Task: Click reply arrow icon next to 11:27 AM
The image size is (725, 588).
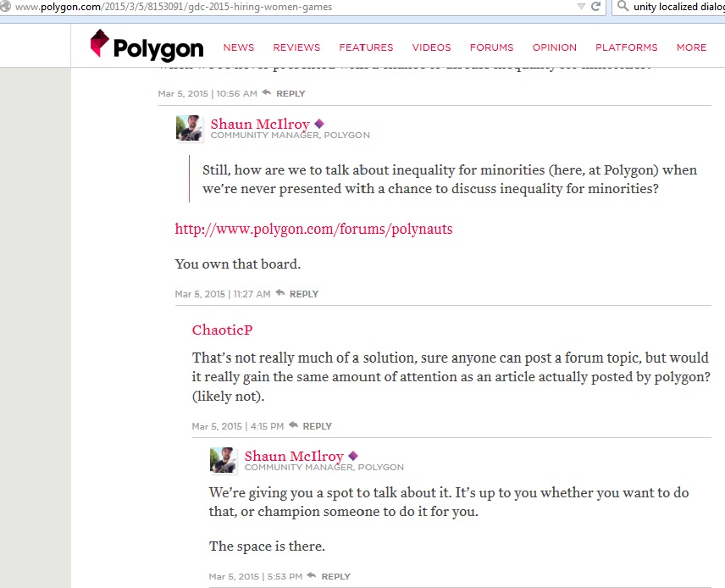Action: (x=279, y=293)
